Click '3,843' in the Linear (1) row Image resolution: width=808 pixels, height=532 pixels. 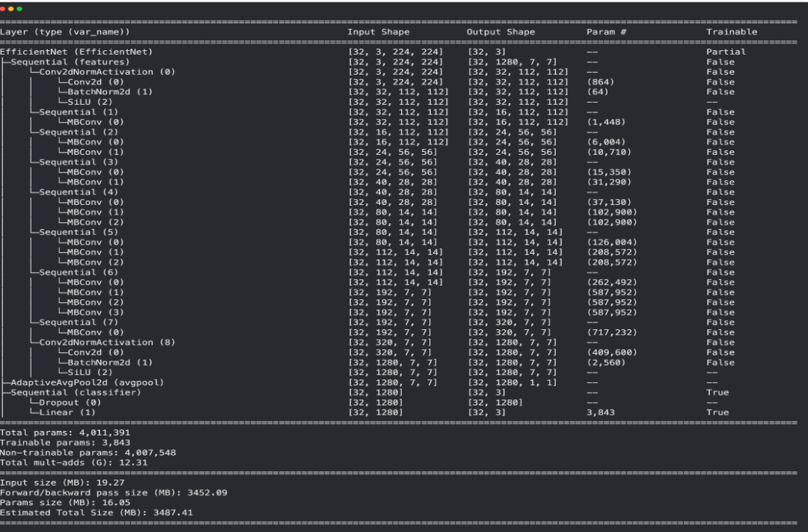(x=601, y=412)
